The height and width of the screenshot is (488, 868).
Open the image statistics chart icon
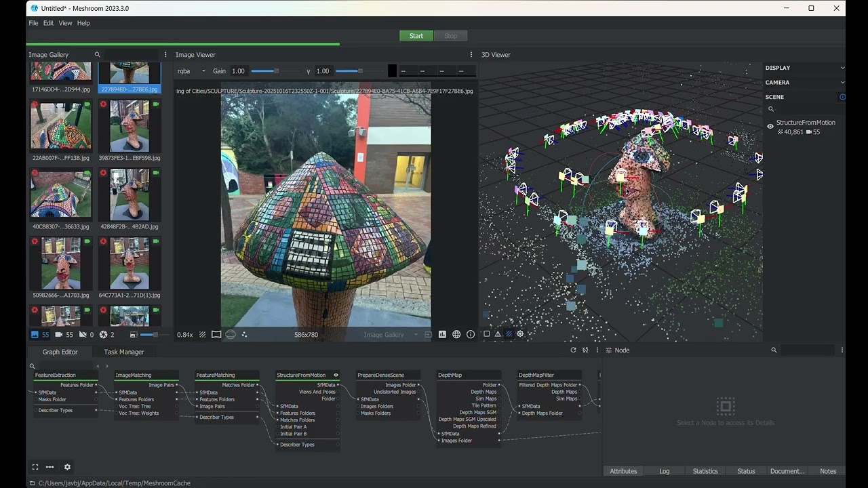tap(442, 334)
